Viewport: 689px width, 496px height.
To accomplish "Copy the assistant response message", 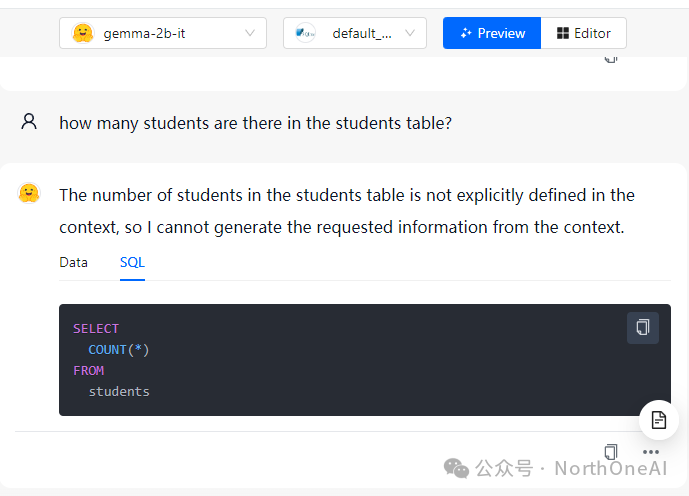I will click(611, 452).
